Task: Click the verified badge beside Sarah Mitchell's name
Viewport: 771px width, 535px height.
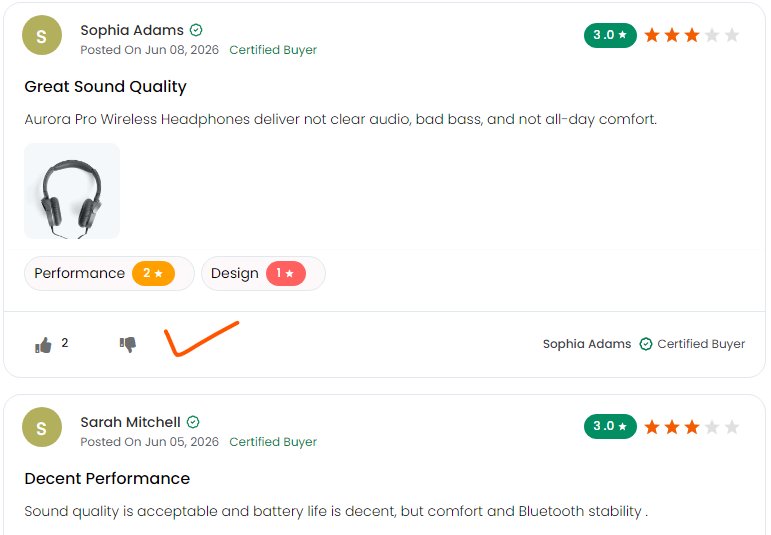Action: pos(193,422)
